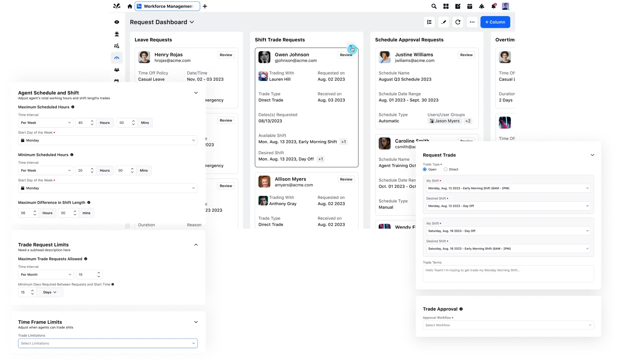Open My Shift dropdown showing Saturday Day Off
This screenshot has width=619, height=364.
(x=508, y=231)
